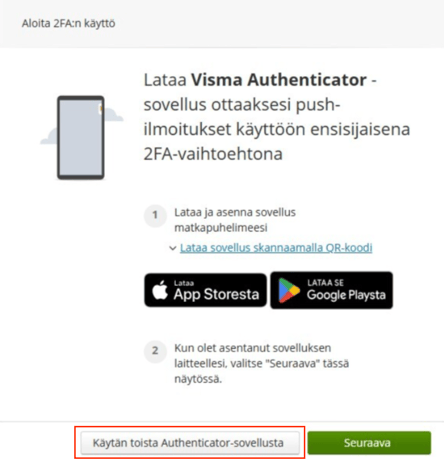Open the 'Google Playsta' download badge
The image size is (444, 461).
click(332, 290)
